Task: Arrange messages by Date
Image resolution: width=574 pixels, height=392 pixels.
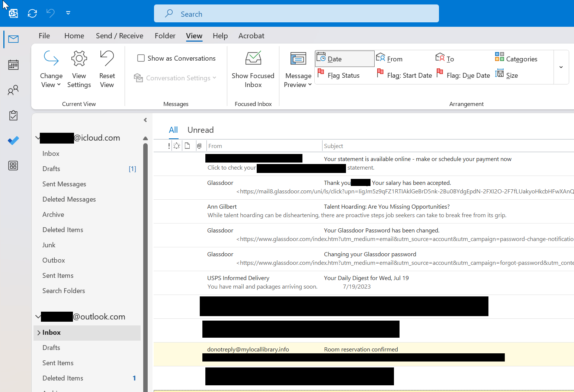Action: coord(344,59)
